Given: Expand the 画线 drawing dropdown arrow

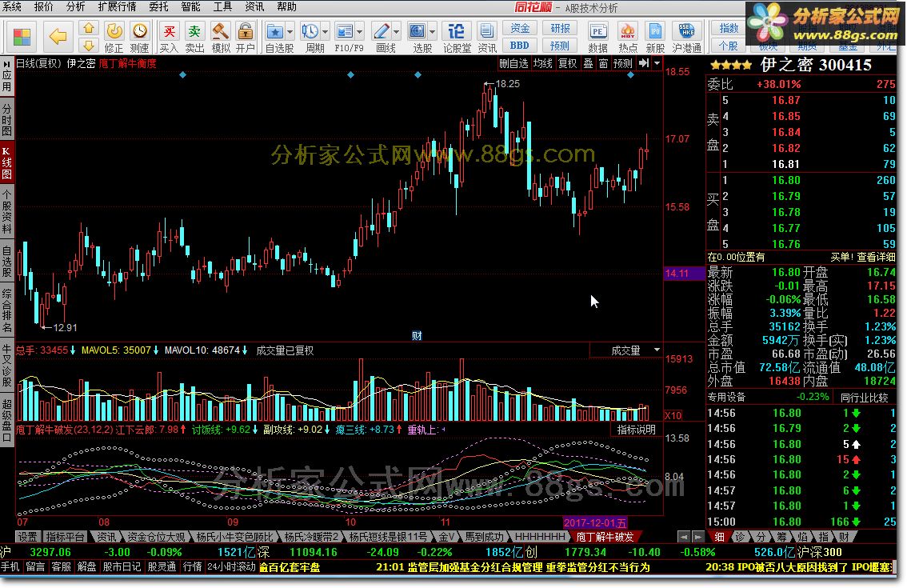Looking at the screenshot, I should [396, 31].
